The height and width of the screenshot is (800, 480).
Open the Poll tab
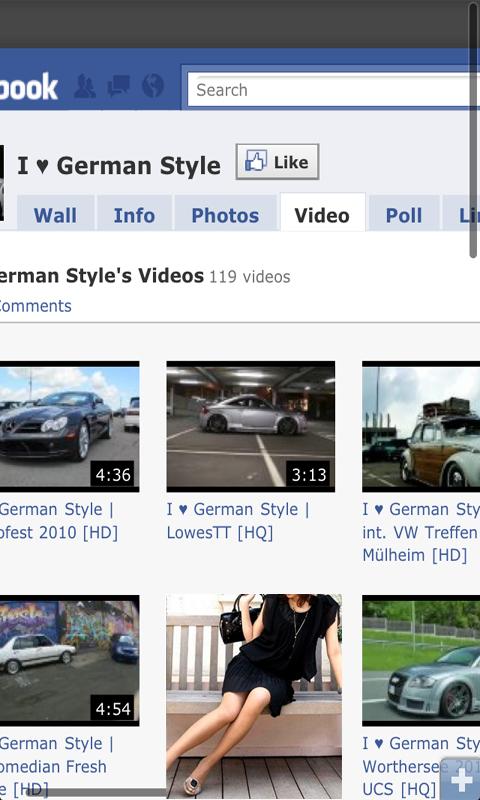[403, 215]
